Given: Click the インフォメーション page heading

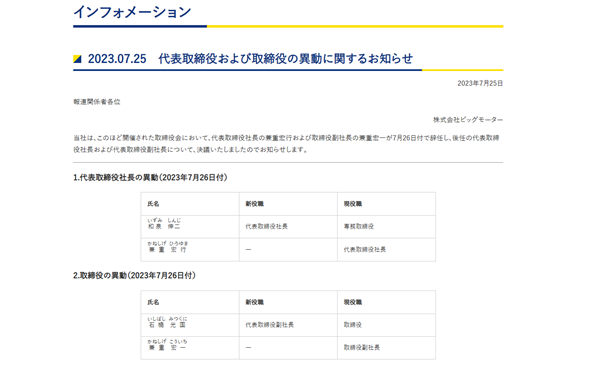Looking at the screenshot, I should coord(132,12).
